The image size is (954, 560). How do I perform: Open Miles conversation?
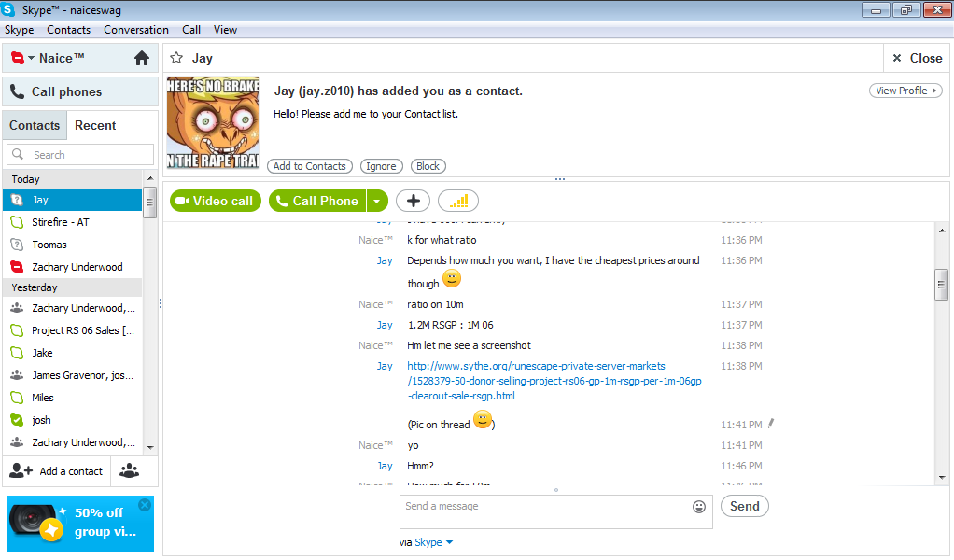pyautogui.click(x=73, y=398)
